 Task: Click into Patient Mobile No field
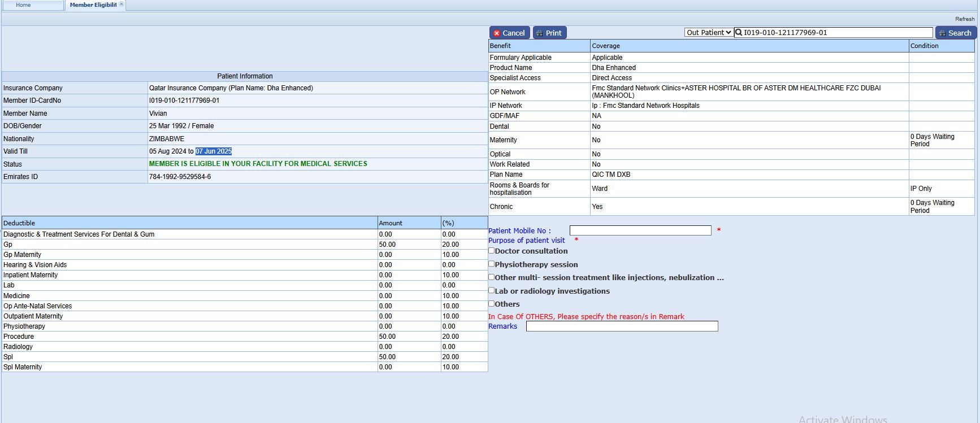point(640,230)
